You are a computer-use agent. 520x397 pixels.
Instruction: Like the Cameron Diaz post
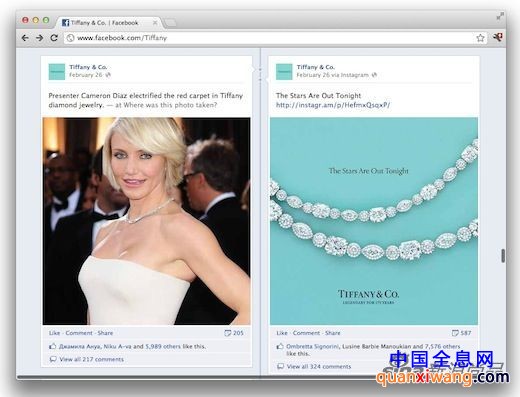tap(54, 333)
